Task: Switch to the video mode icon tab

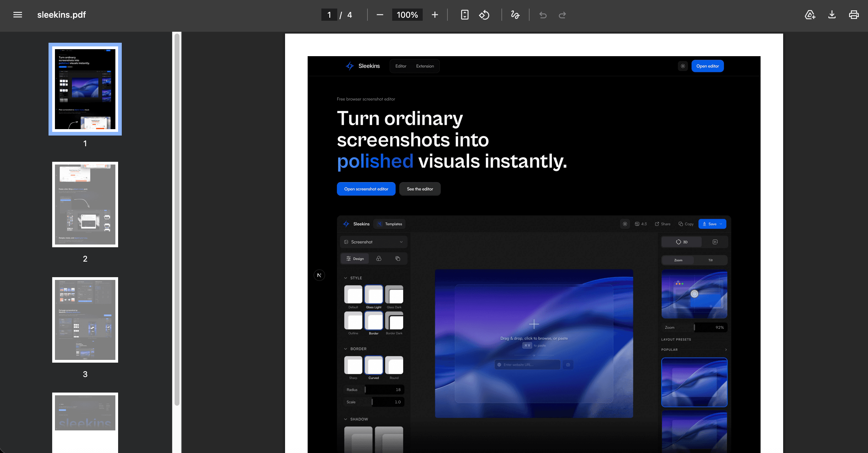Action: point(715,242)
